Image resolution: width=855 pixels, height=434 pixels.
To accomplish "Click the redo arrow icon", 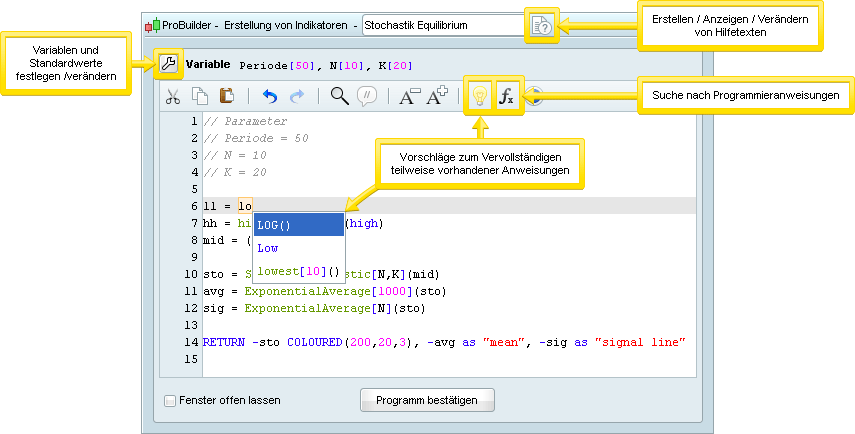I will click(297, 96).
